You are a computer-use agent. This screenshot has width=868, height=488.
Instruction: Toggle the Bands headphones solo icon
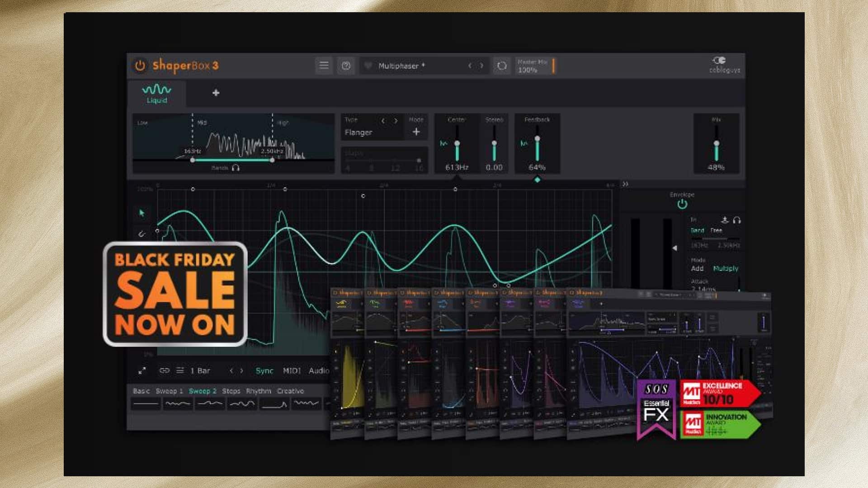[x=236, y=168]
